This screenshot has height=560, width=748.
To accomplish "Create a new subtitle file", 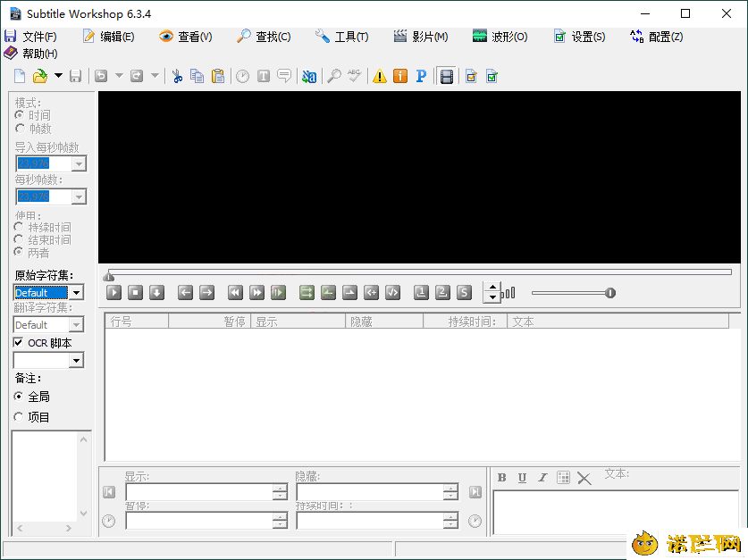I will coord(20,76).
